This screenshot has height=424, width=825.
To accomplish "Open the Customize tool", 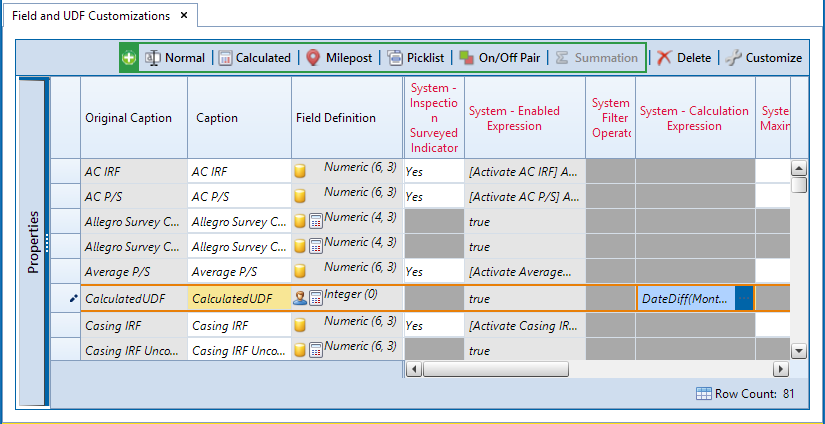I will [763, 58].
